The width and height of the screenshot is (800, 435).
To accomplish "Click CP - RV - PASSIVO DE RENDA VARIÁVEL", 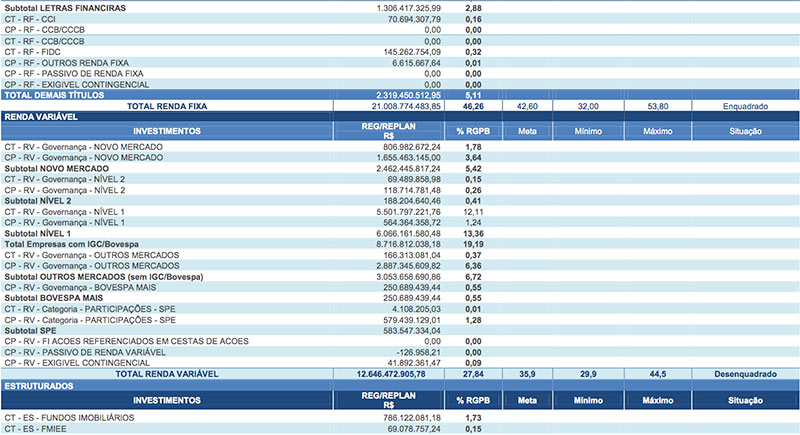I will click(x=87, y=352).
